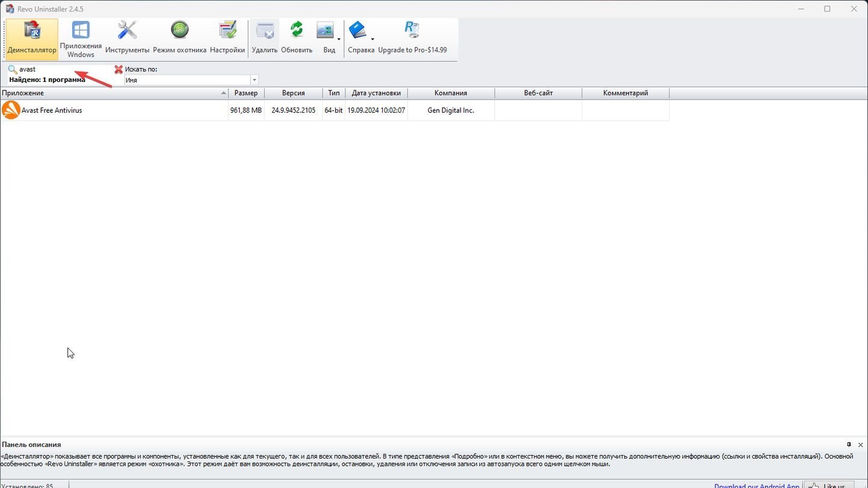The width and height of the screenshot is (868, 488).
Task: Click into the avast search field
Action: (65, 69)
